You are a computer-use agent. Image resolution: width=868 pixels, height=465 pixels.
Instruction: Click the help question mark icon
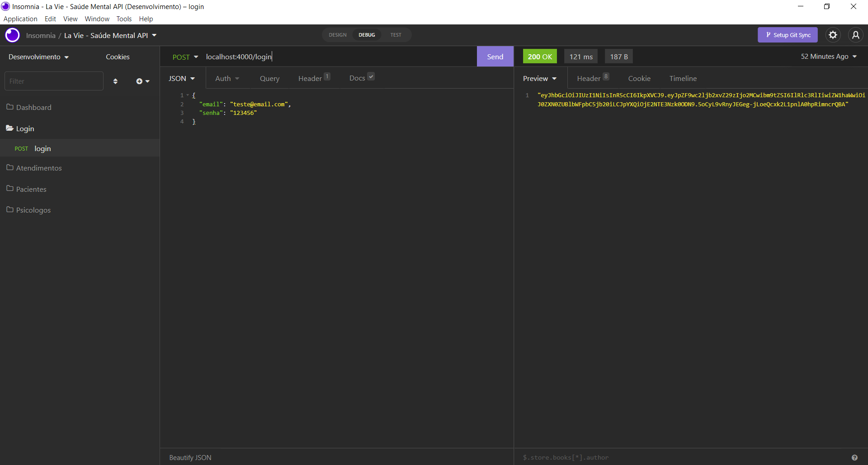coord(854,457)
